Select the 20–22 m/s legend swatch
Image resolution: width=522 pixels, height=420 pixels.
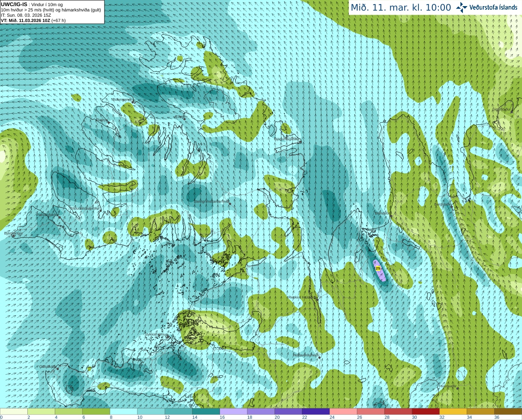pyautogui.click(x=288, y=411)
